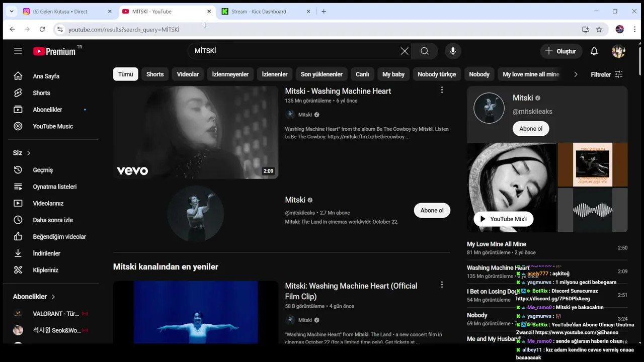Open Official Film Clip blue thumbnail
This screenshot has height=362, width=644.
196,312
